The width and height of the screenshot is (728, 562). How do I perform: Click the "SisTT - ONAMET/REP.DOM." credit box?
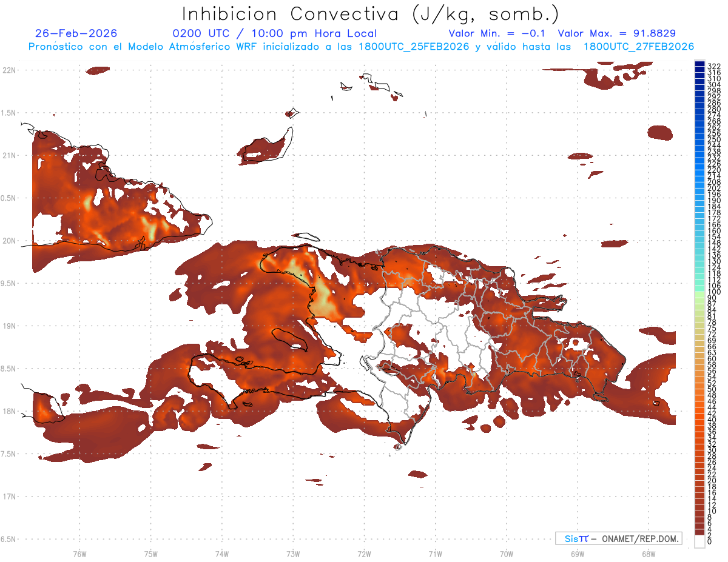[618, 538]
